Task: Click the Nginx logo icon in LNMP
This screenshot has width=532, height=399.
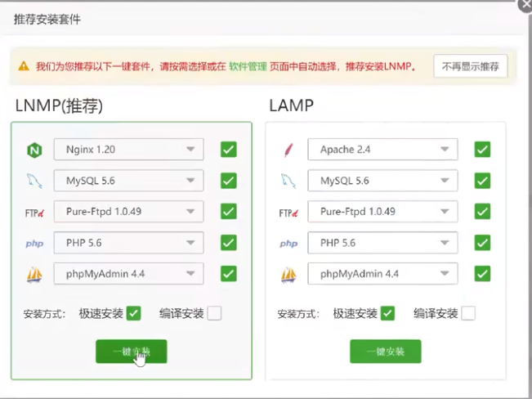Action: 34,150
